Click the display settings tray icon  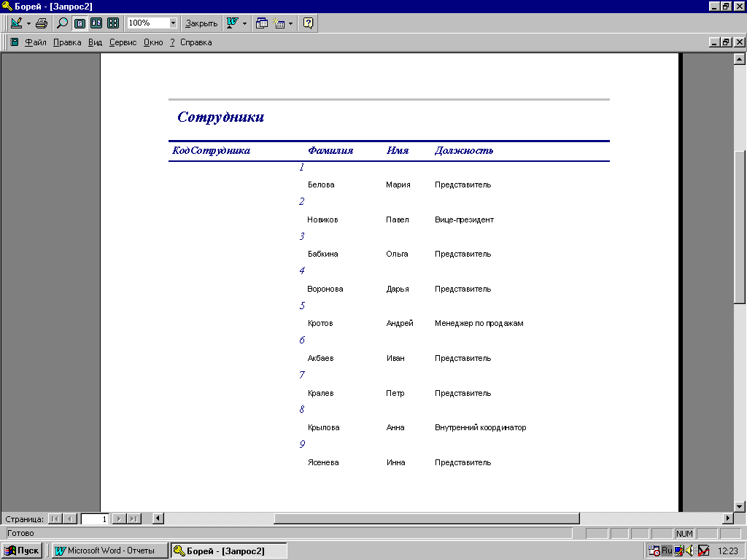[678, 551]
